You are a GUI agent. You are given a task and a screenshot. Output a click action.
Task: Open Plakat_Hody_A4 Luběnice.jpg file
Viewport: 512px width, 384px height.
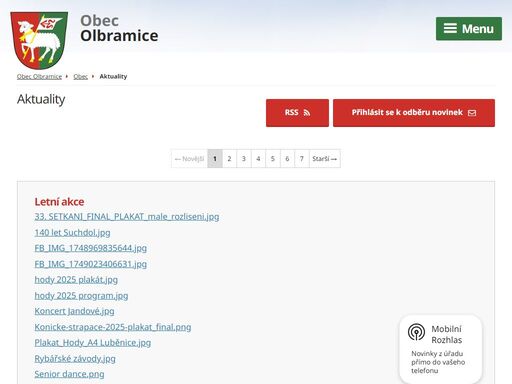pyautogui.click(x=93, y=343)
